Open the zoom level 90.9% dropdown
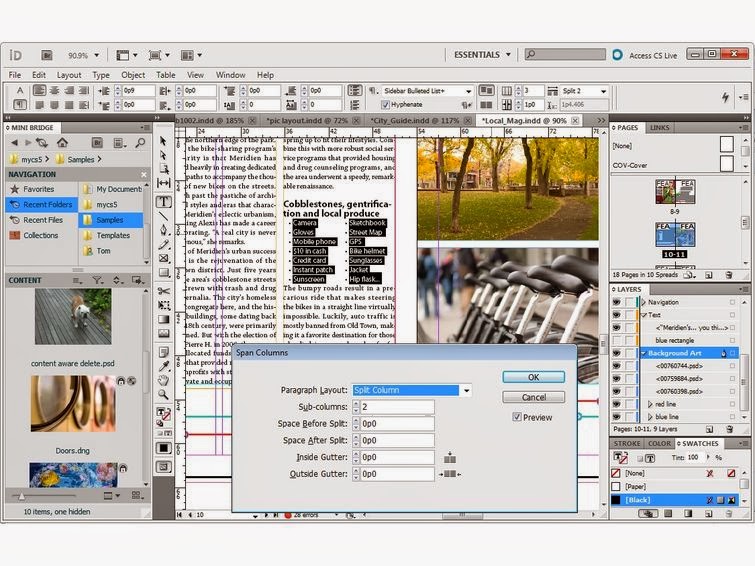 (96, 55)
